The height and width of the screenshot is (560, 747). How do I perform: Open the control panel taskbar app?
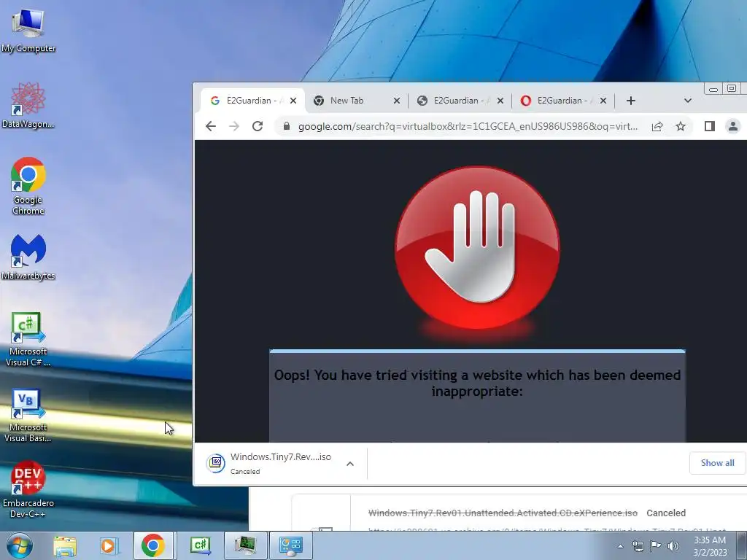coord(291,545)
